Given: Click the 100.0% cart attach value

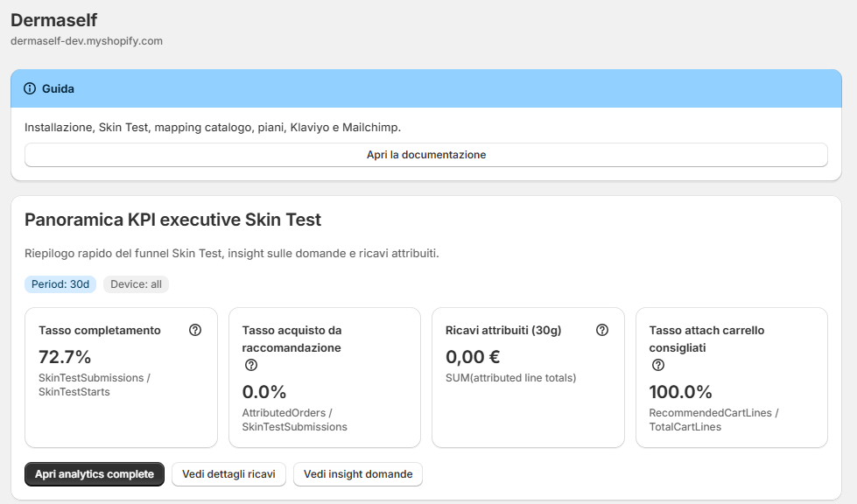Looking at the screenshot, I should pyautogui.click(x=680, y=391).
